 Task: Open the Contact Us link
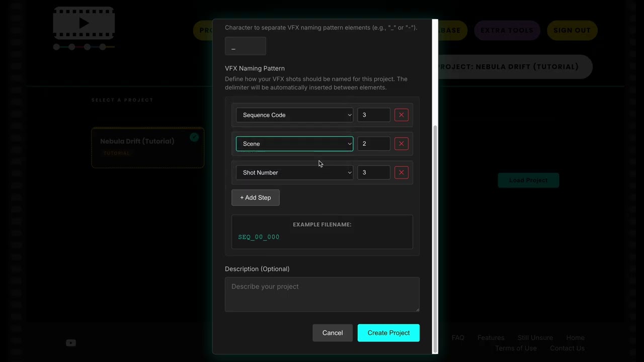point(567,348)
